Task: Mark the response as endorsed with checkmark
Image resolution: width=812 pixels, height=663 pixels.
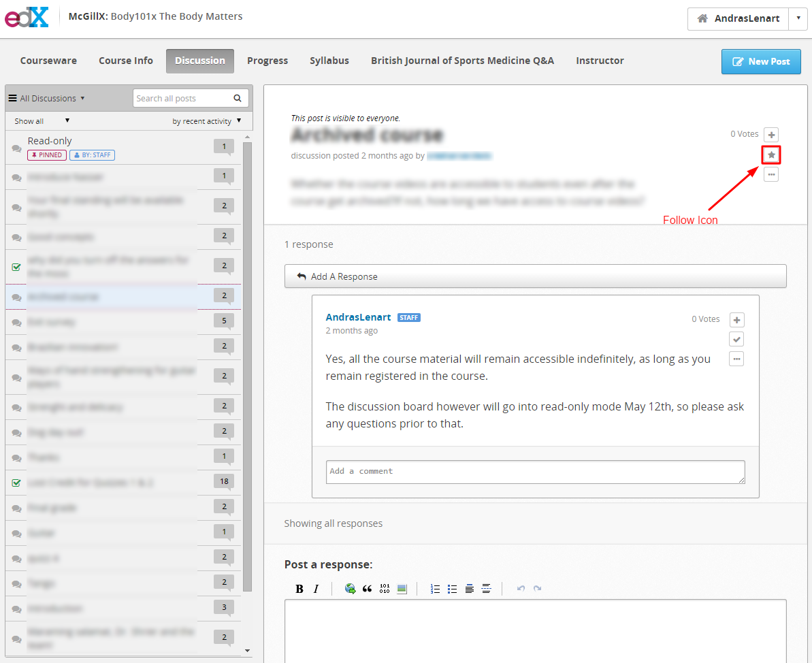Action: 736,339
